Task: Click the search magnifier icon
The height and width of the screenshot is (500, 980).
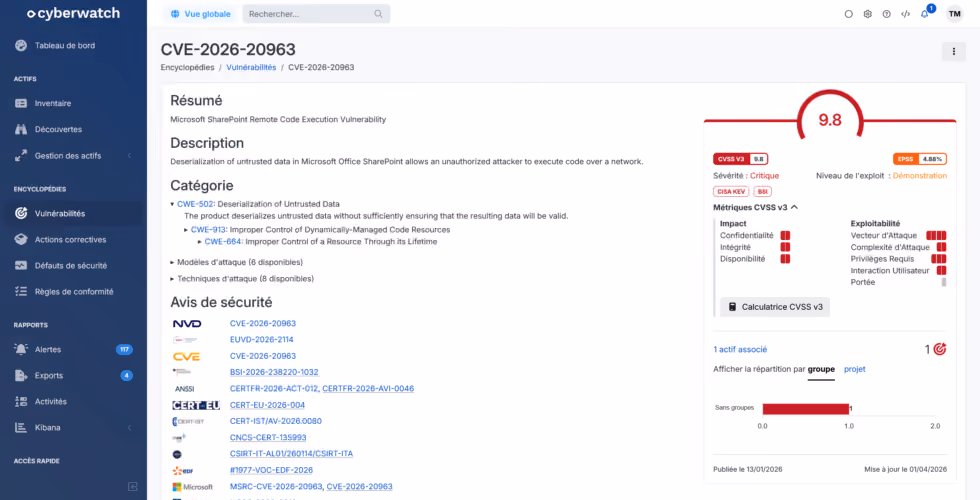Action: pos(378,14)
